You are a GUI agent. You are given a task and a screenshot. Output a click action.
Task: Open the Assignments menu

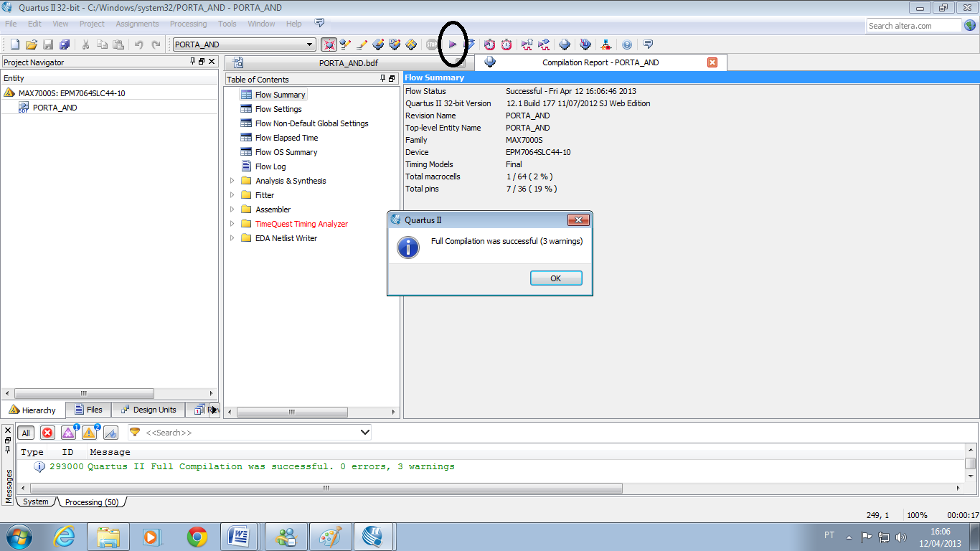tap(137, 24)
